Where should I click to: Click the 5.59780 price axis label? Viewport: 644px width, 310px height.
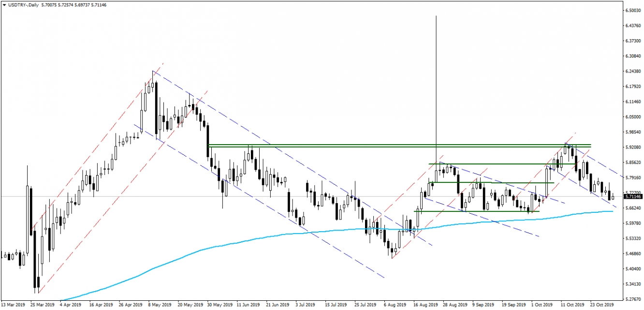click(632, 223)
